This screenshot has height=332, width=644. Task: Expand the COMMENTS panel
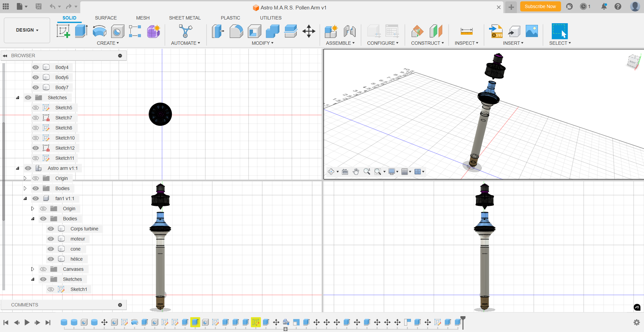120,305
